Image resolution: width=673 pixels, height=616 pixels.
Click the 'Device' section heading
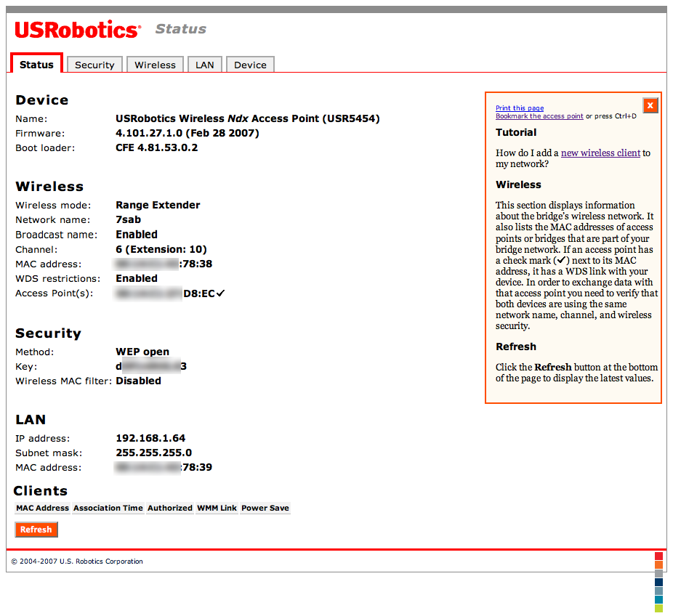coord(42,100)
